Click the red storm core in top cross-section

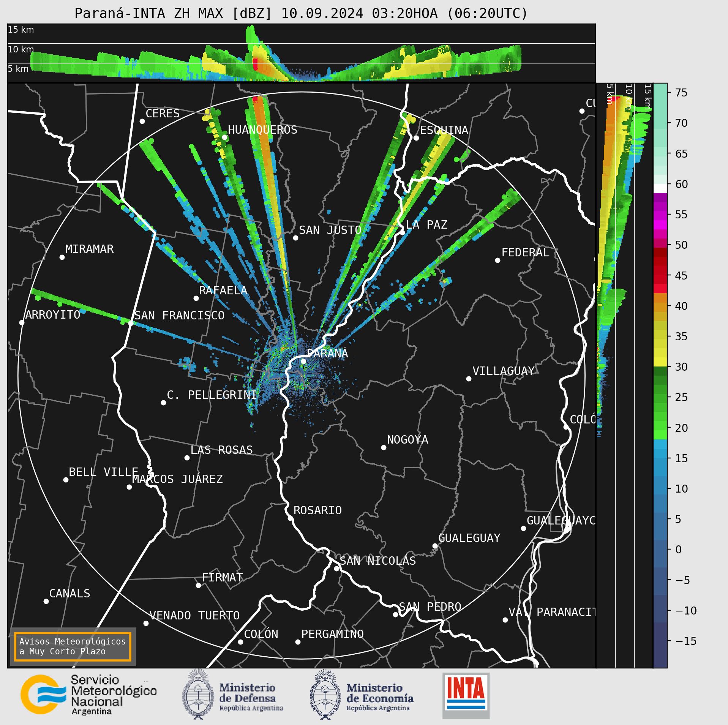255,64
